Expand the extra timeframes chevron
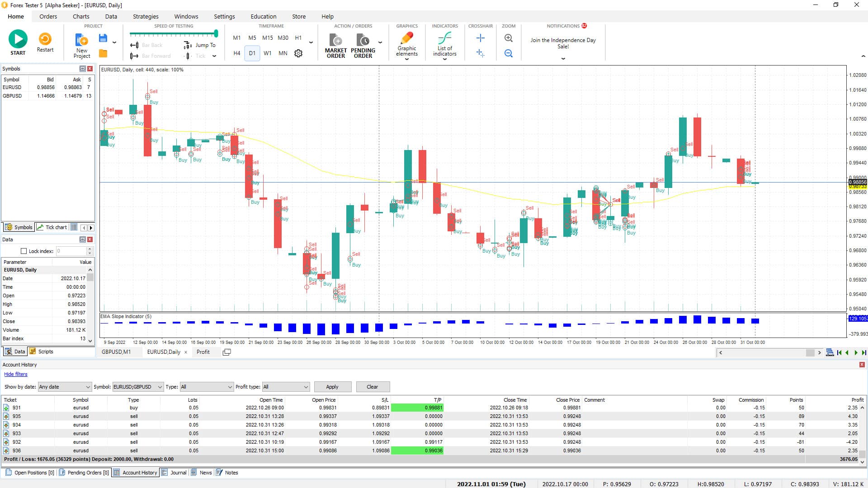The height and width of the screenshot is (488, 868). 310,42
